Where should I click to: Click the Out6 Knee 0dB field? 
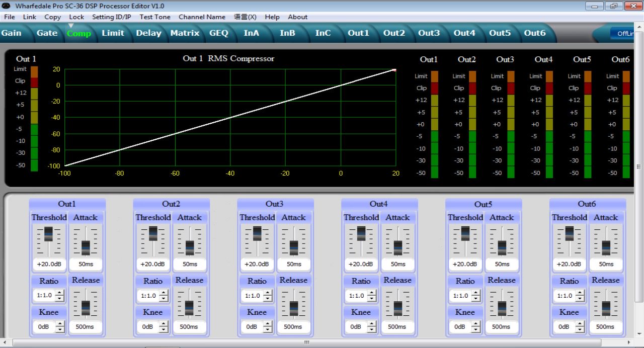click(x=565, y=327)
